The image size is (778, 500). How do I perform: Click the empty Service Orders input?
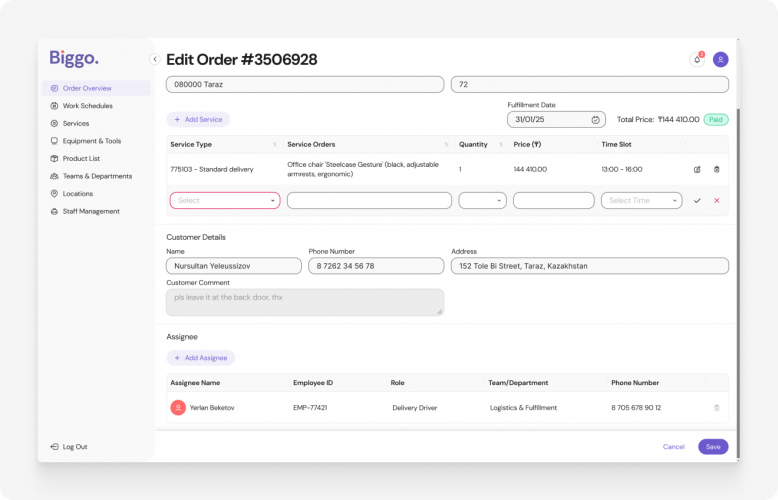369,200
